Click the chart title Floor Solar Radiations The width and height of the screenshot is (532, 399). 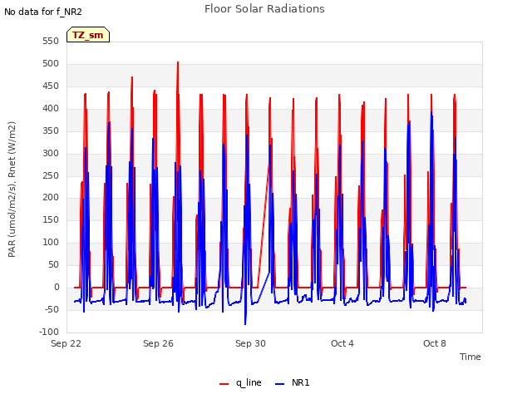(x=264, y=9)
